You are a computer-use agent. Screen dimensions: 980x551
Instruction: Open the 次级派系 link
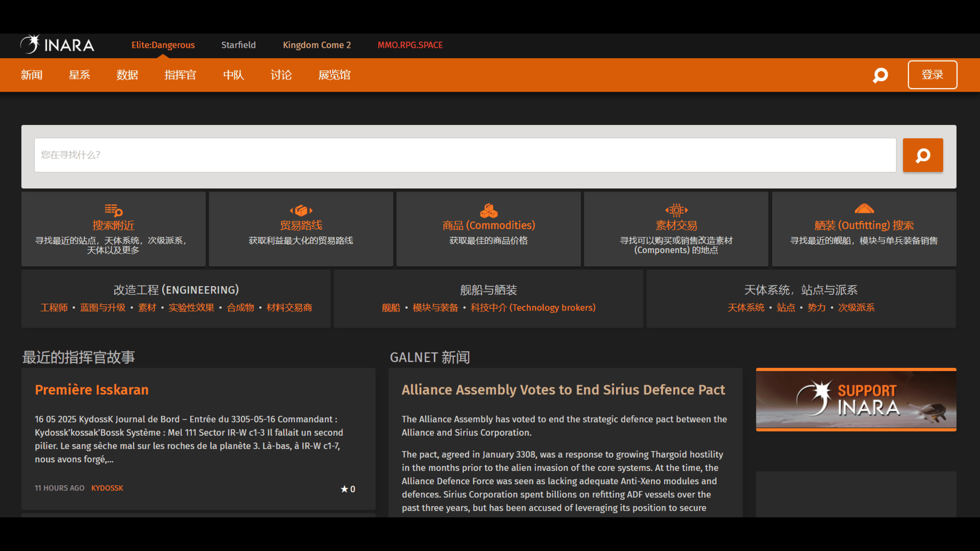coord(856,308)
